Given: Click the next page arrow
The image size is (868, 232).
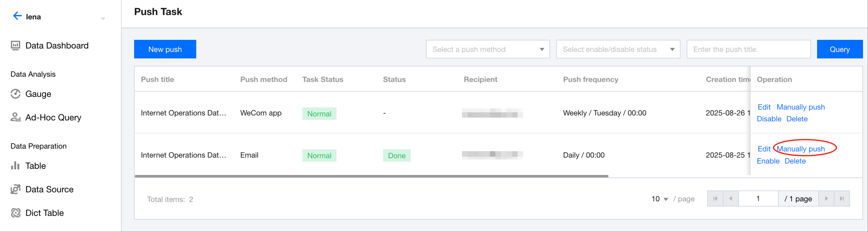Looking at the screenshot, I should coord(826,199).
